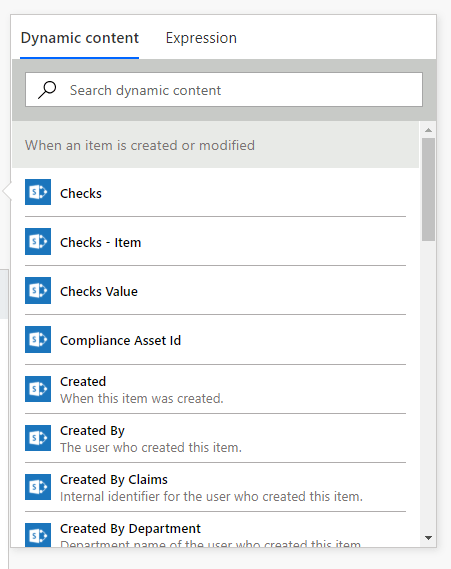Click the 'When an item is created or modified' header
This screenshot has width=451, height=569.
click(x=216, y=145)
